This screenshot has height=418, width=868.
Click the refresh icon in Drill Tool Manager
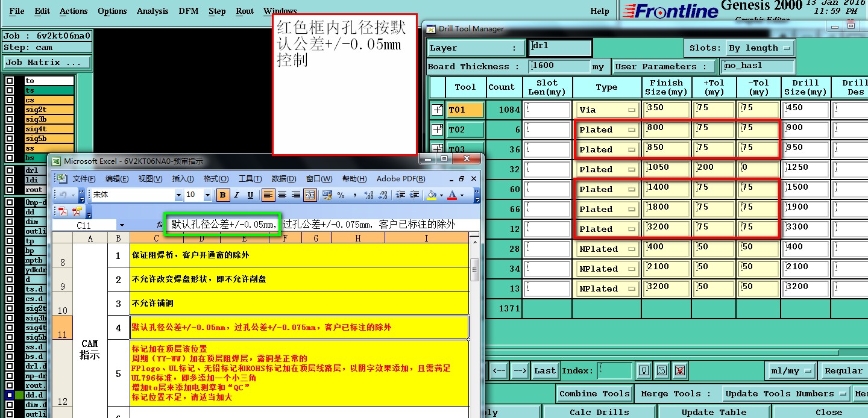point(662,370)
